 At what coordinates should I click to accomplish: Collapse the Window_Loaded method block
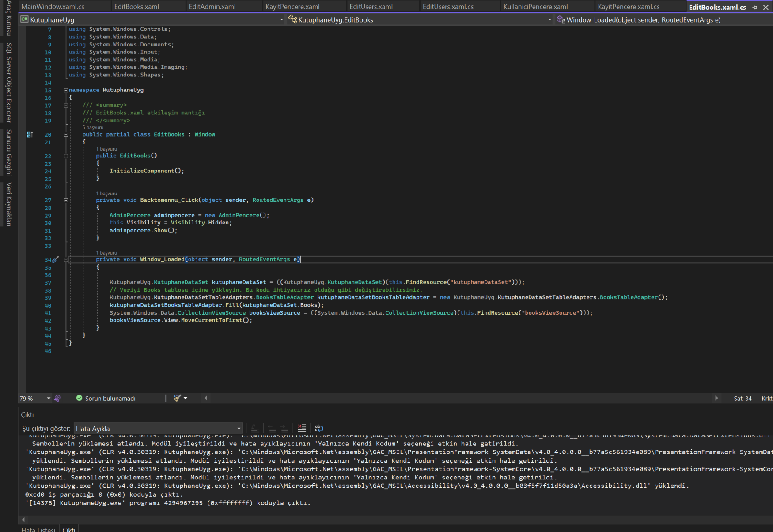click(x=66, y=260)
